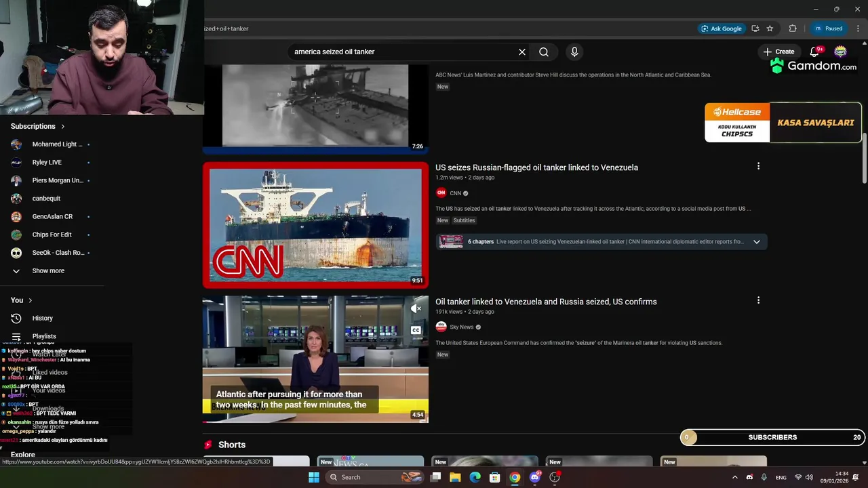The width and height of the screenshot is (868, 488).
Task: Open 'US seizes Russian-flagged oil tanker' title
Action: pos(536,167)
